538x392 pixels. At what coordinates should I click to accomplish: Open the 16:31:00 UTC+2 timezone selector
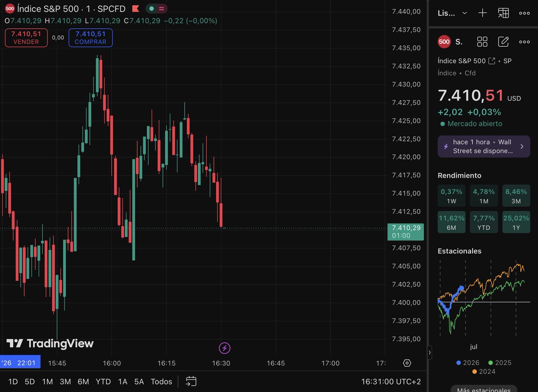(x=391, y=382)
